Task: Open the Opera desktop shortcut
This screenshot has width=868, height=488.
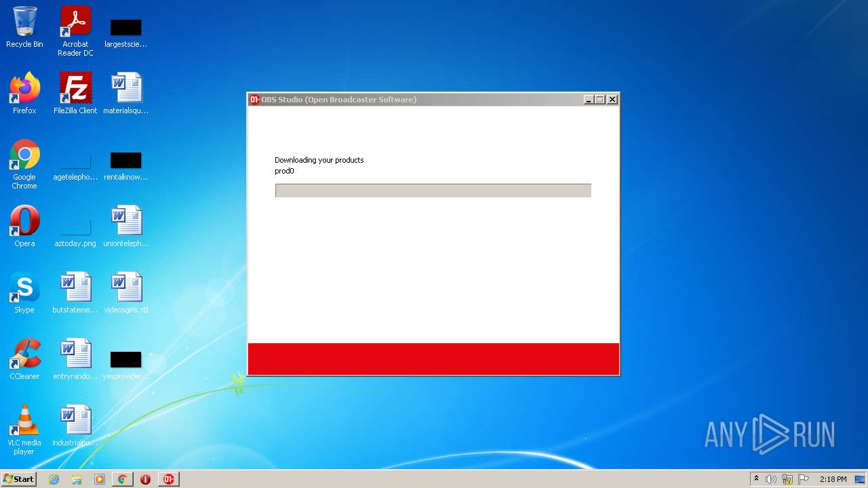Action: point(24,226)
